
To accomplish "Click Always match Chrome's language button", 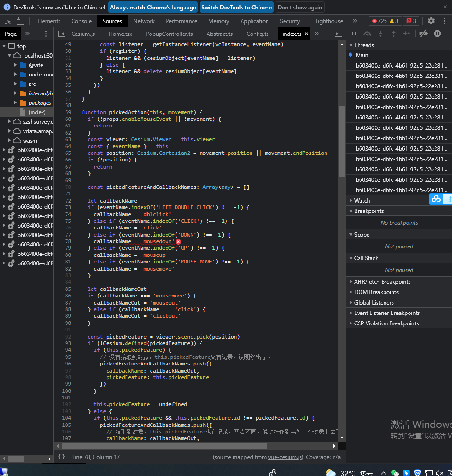I will coord(153,7).
